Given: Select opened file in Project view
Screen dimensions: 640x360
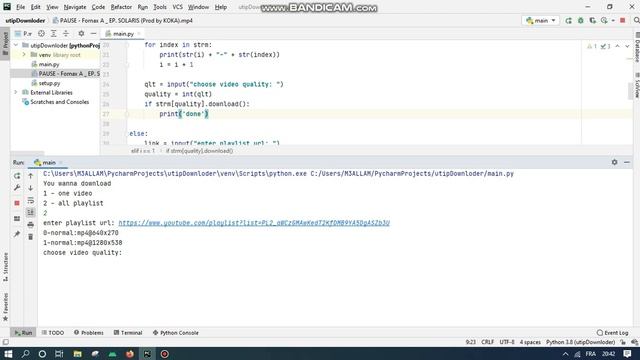Looking at the screenshot, I should click(x=41, y=34).
